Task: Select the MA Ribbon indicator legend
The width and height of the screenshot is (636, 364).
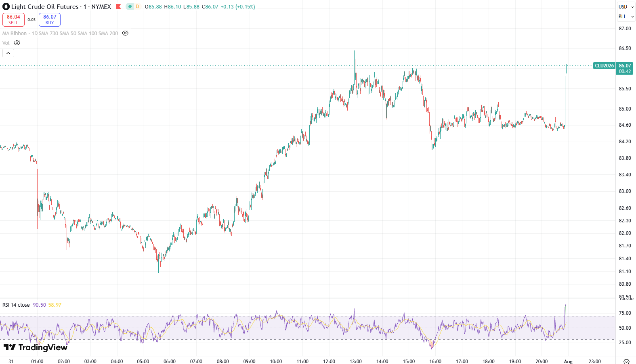Action: 60,33
